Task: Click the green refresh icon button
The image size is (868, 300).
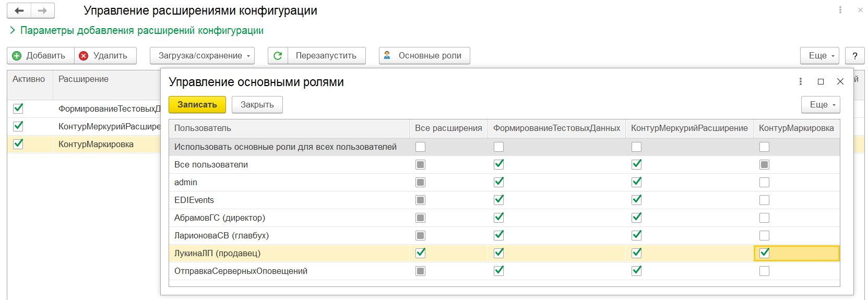Action: 278,56
